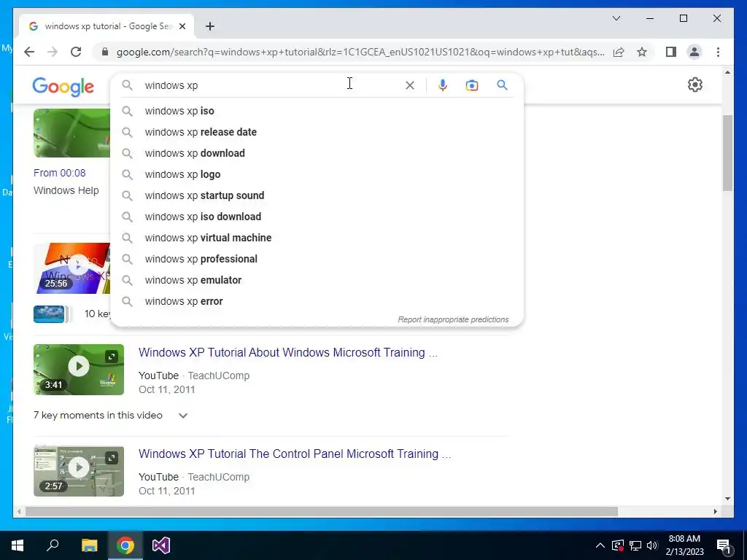
Task: Click the share page icon in address bar
Action: point(619,52)
